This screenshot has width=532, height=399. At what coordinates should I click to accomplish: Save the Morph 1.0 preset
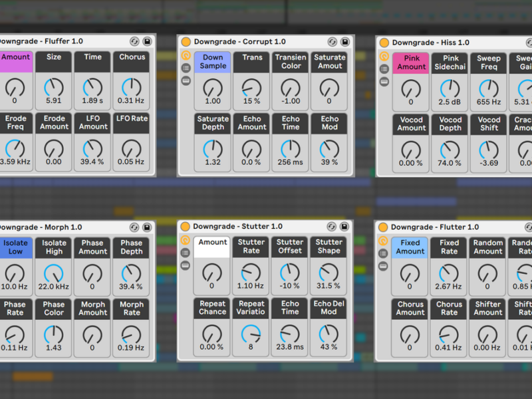pyautogui.click(x=147, y=227)
